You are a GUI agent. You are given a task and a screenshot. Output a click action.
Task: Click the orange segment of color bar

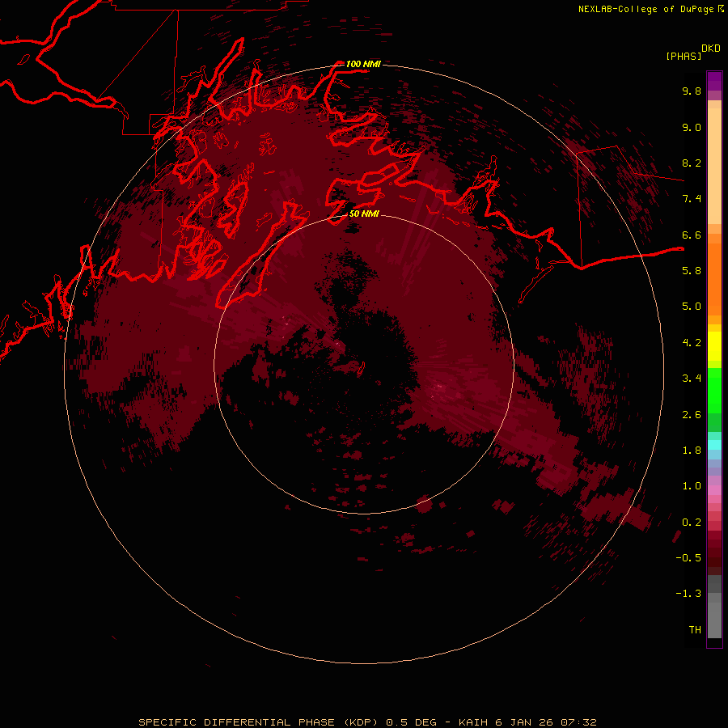click(x=714, y=279)
